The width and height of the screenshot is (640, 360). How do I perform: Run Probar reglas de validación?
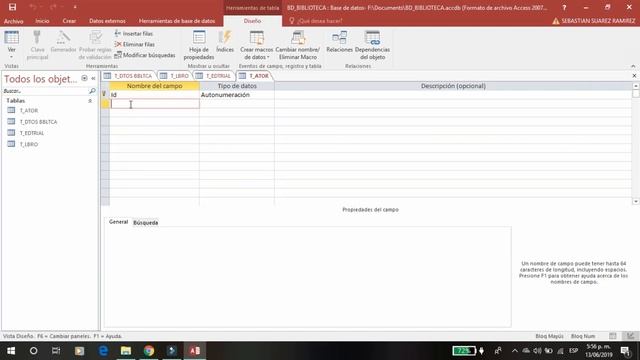click(95, 45)
